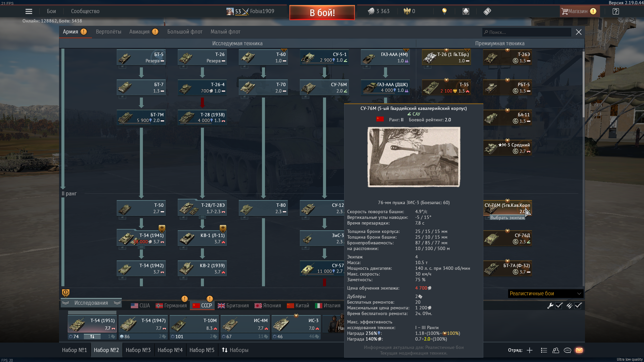Viewport: 644px width, 362px height.
Task: Click Выбрать экипаж under СУ-76М premium
Action: click(507, 218)
